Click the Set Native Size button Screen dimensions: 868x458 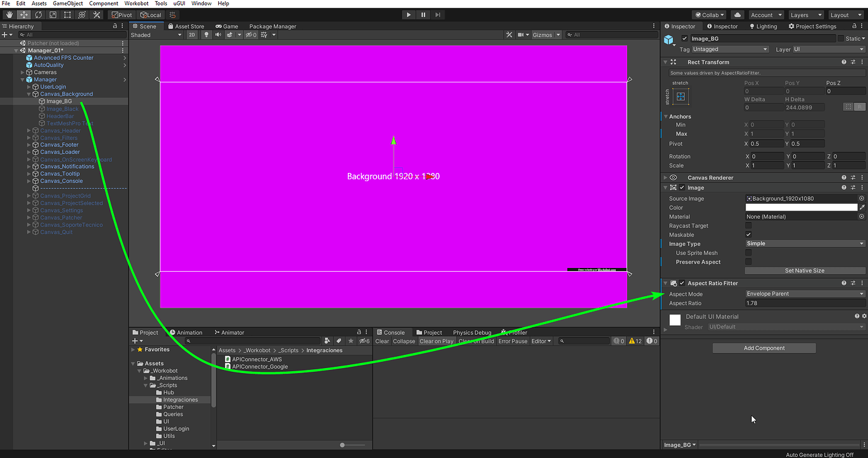point(804,270)
